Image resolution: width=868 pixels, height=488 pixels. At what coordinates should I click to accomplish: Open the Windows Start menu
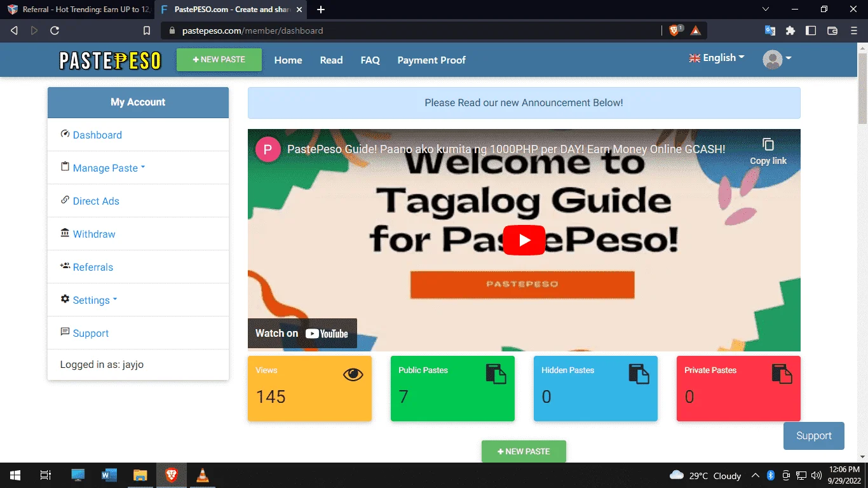tap(15, 475)
